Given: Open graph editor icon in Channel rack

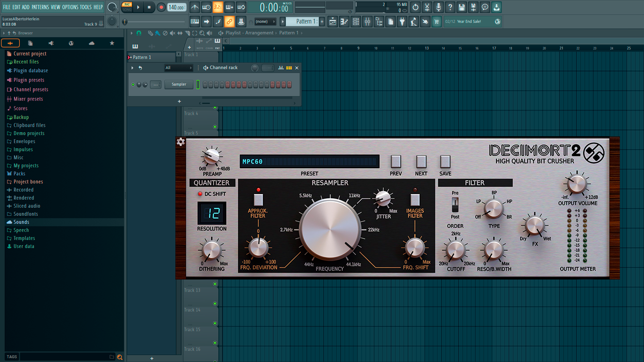Looking at the screenshot, I should point(281,68).
